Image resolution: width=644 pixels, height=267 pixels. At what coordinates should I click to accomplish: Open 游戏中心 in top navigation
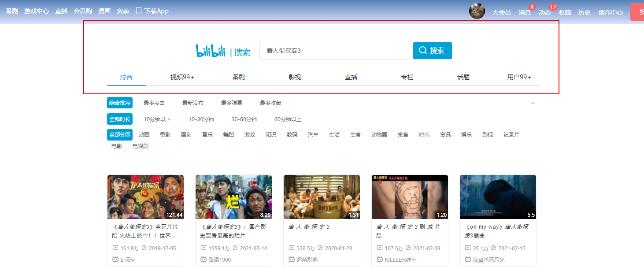pos(37,11)
